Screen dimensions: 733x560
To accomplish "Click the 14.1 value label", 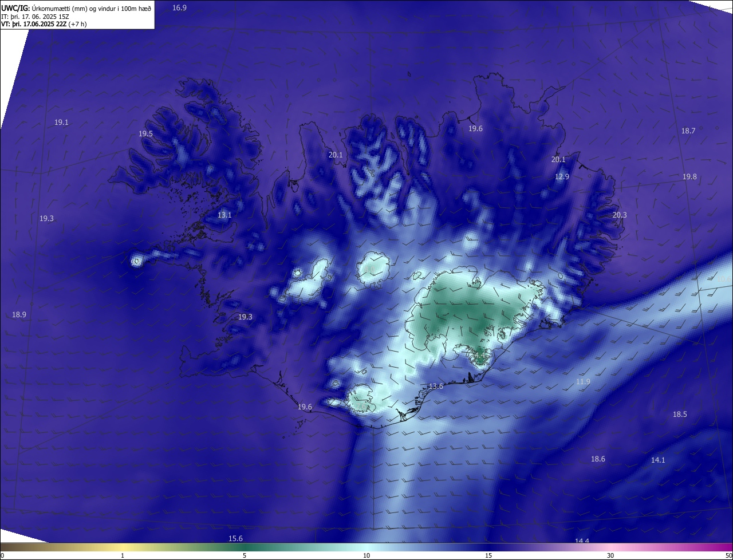I will (x=658, y=460).
